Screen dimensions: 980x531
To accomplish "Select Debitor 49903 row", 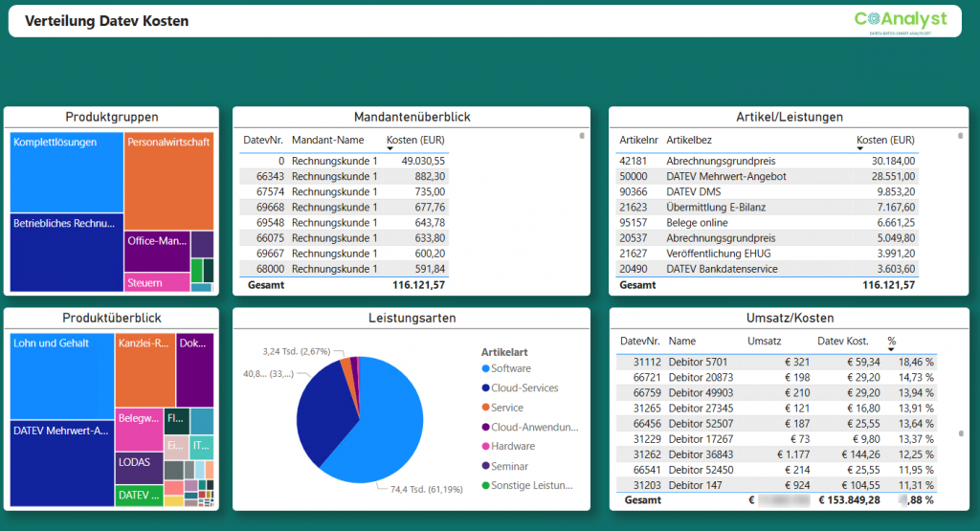I will coord(776,392).
